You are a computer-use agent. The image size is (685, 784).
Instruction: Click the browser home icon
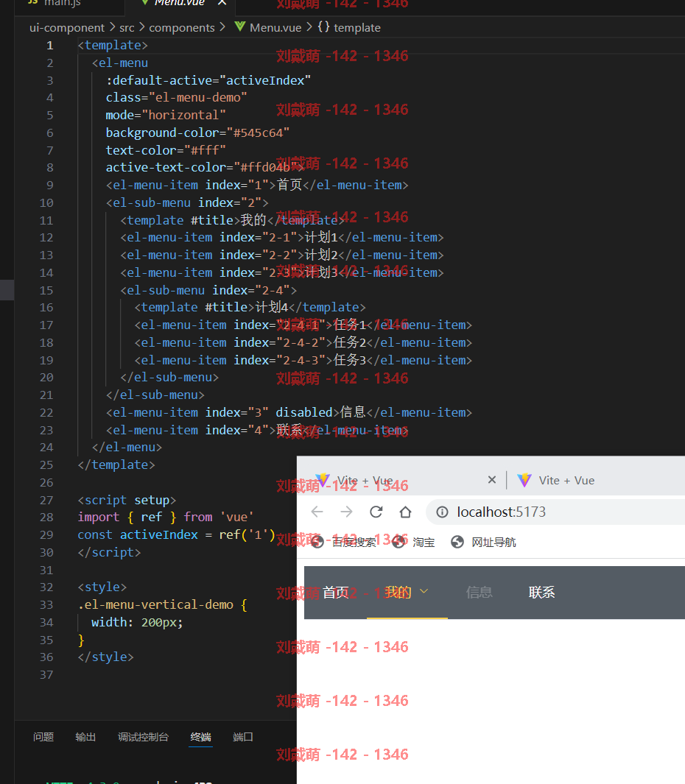click(405, 512)
